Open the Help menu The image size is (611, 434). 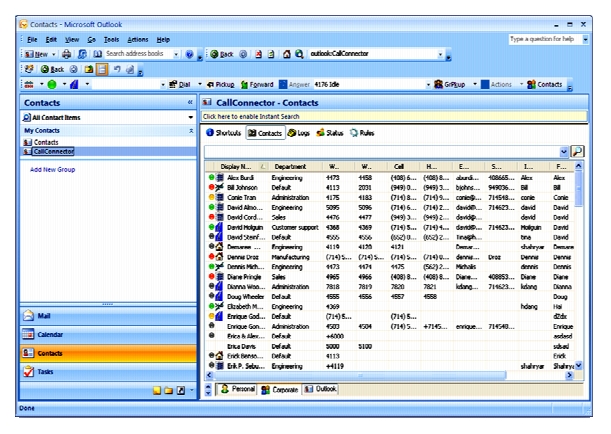pyautogui.click(x=163, y=39)
